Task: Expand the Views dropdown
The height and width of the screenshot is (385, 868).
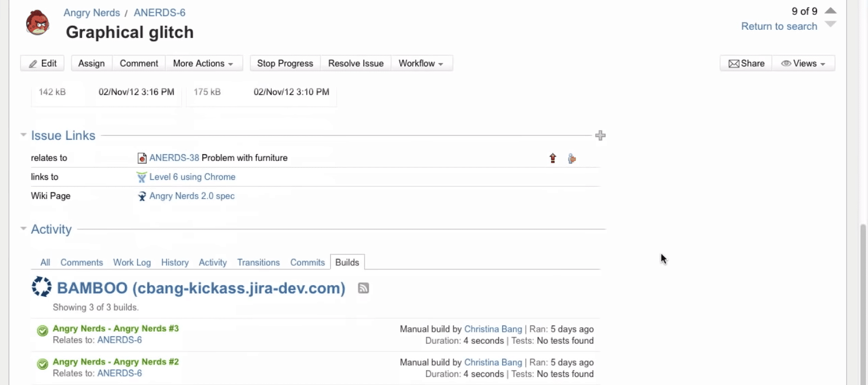Action: (x=803, y=64)
